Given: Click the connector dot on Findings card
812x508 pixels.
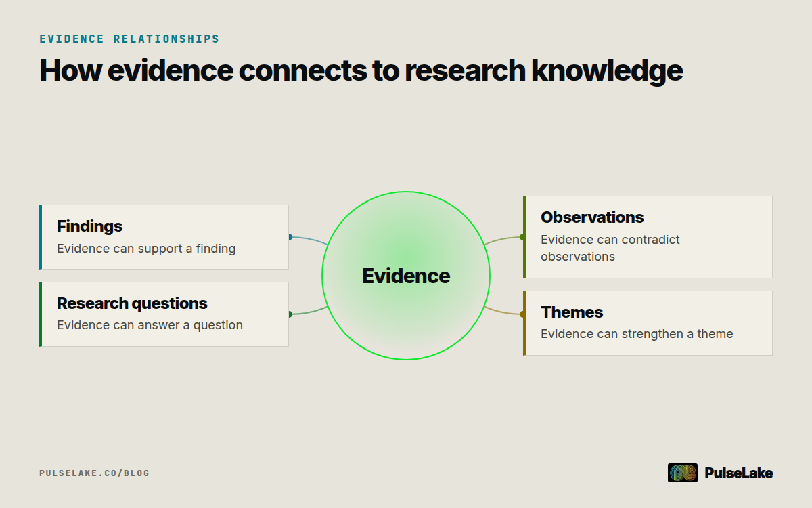Looking at the screenshot, I should tap(289, 237).
